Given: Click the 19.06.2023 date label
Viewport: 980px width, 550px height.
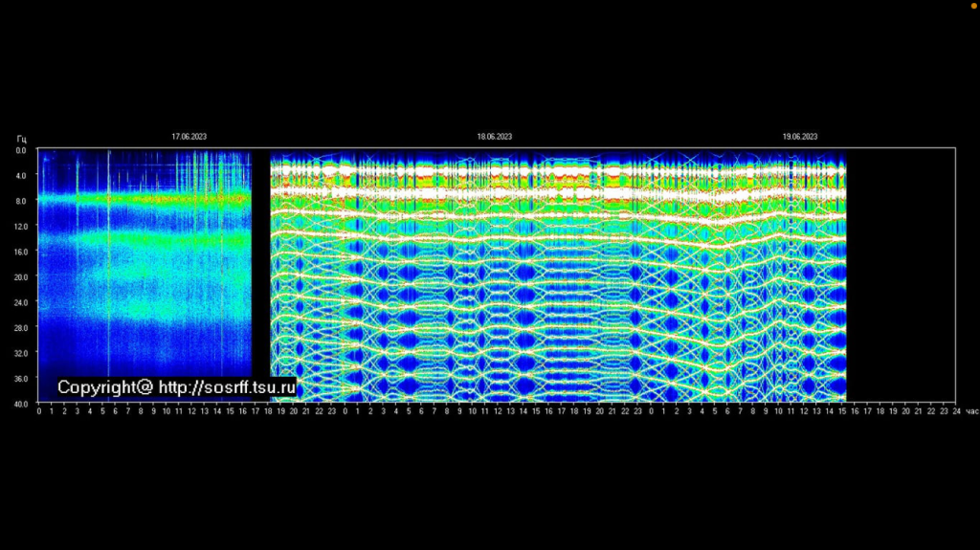Looking at the screenshot, I should [x=800, y=137].
